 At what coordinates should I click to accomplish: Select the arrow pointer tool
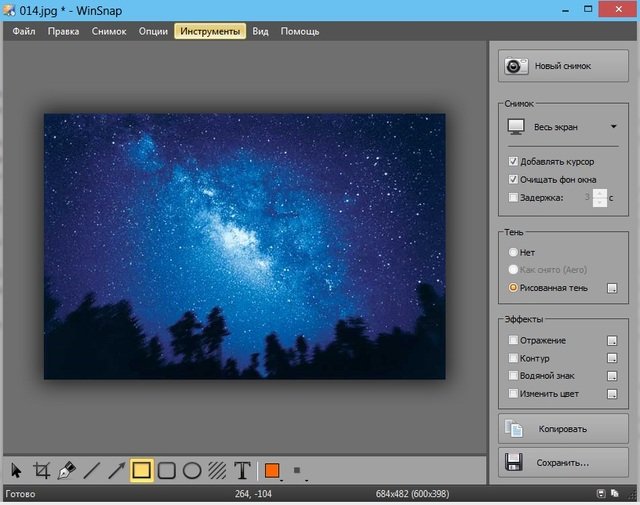(x=17, y=470)
